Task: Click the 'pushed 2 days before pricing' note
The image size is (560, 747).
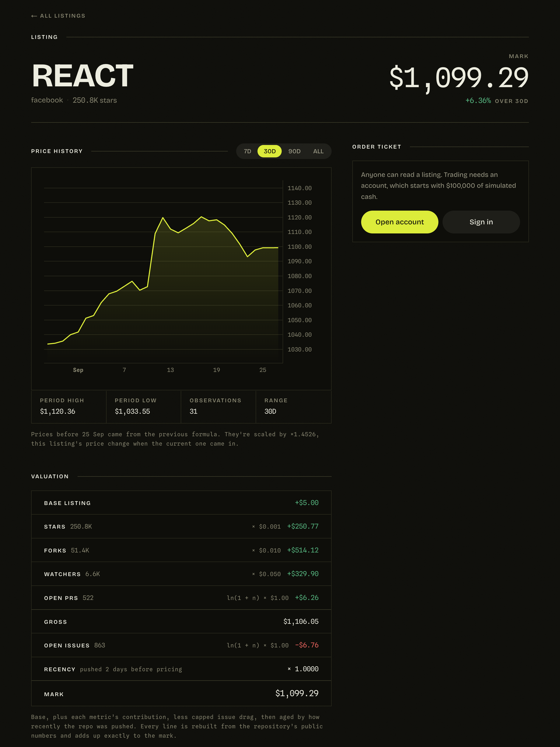Action: (x=131, y=669)
